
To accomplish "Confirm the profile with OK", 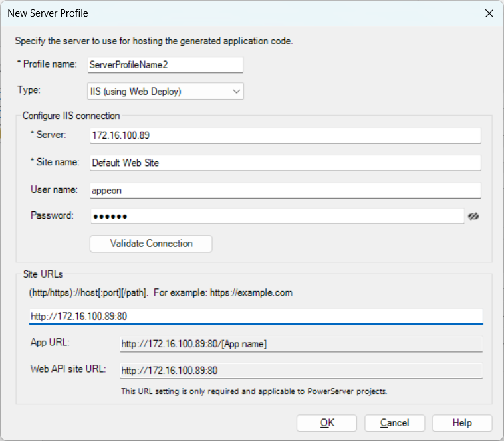I will pos(326,423).
